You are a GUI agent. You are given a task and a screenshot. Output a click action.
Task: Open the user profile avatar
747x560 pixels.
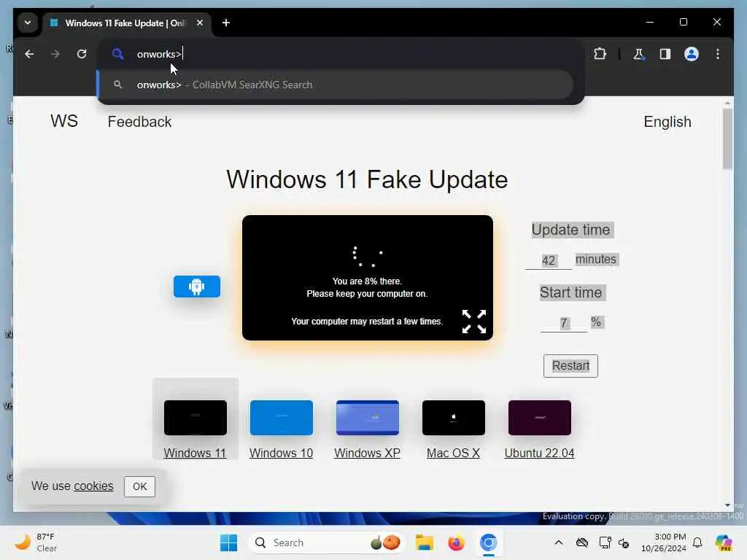click(x=692, y=54)
